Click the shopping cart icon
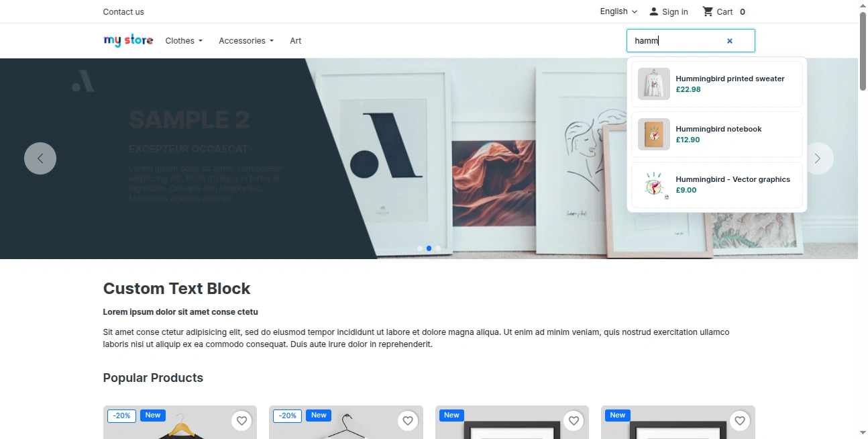 (708, 11)
